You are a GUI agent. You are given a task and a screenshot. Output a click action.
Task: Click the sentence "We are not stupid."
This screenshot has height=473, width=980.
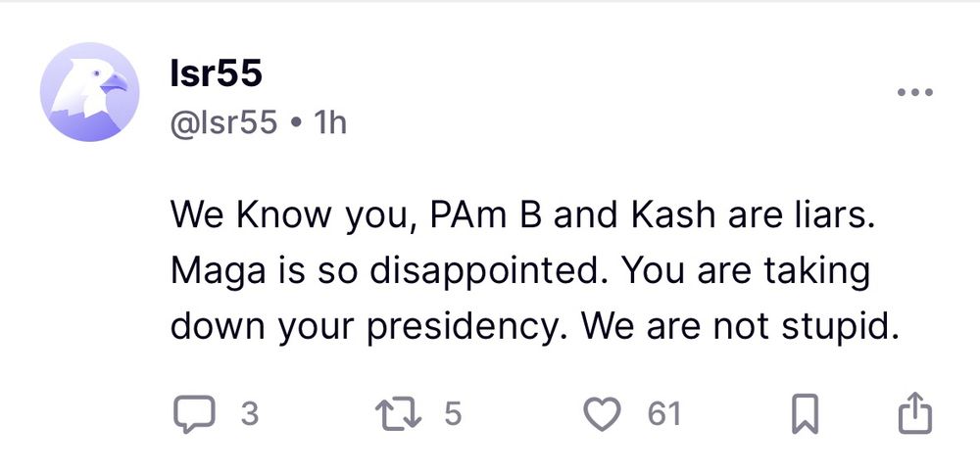(740, 325)
